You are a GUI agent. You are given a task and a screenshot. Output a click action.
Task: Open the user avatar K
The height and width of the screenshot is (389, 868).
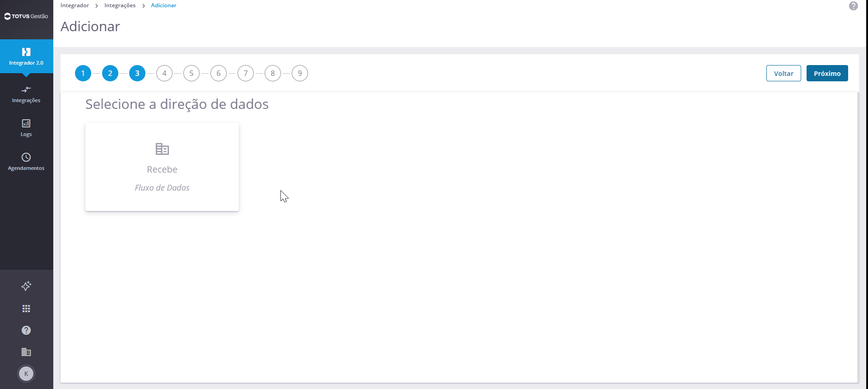click(26, 374)
